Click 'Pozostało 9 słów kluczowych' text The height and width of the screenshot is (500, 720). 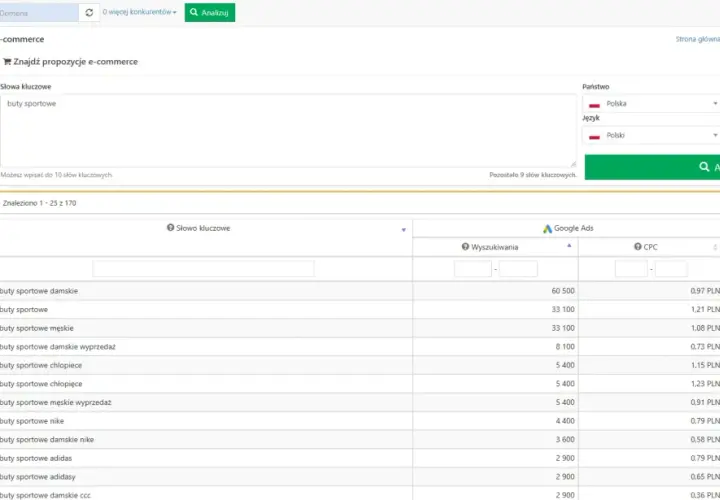tap(533, 175)
